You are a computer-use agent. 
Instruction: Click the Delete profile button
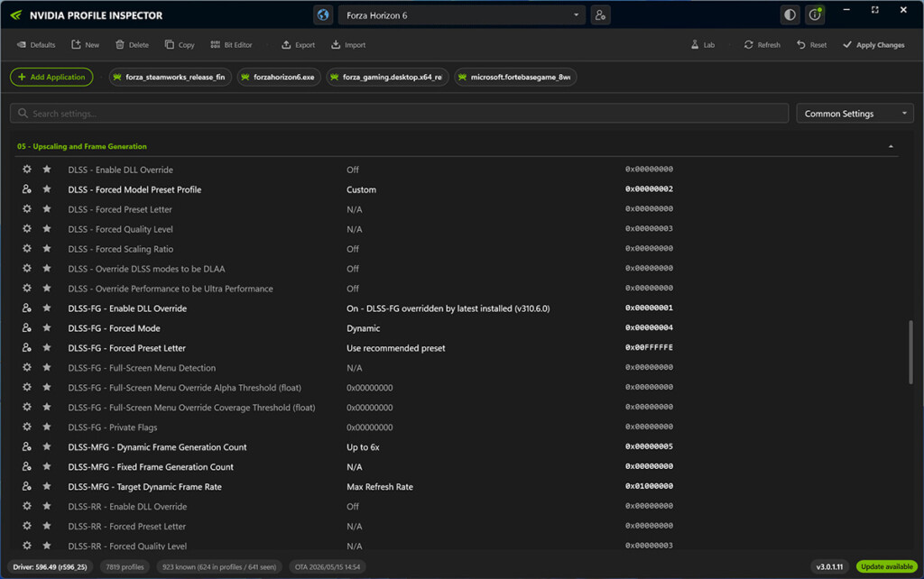click(x=132, y=45)
